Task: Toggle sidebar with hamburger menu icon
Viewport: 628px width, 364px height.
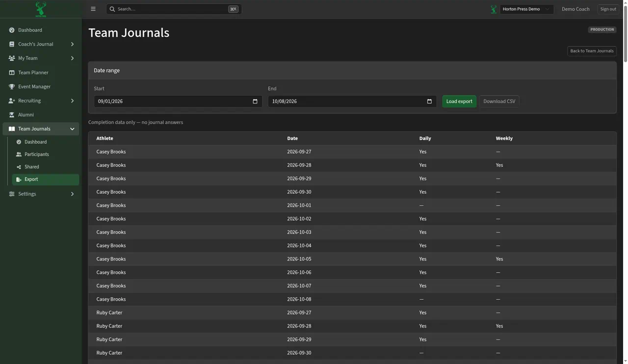Action: [93, 9]
